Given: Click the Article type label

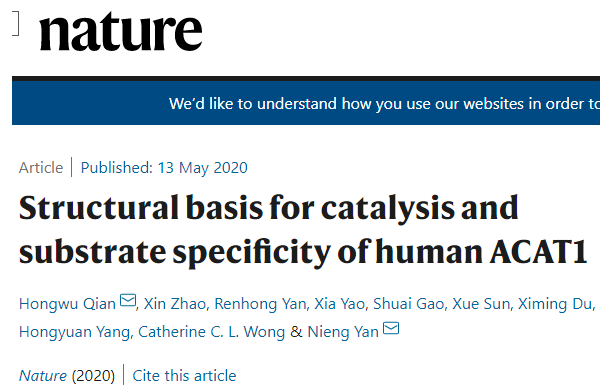Looking at the screenshot, I should tap(41, 168).
